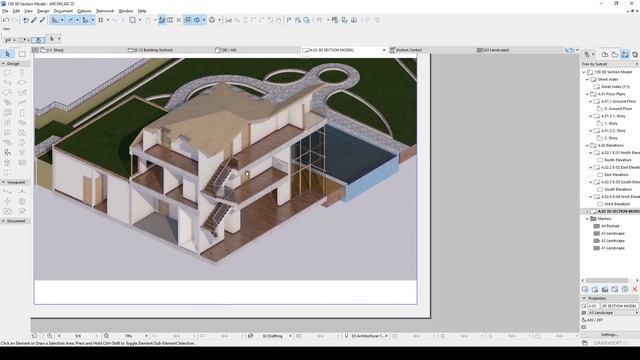This screenshot has width=640, height=360.
Task: Click the Delete red X icon in the Navigator
Action: (635, 289)
